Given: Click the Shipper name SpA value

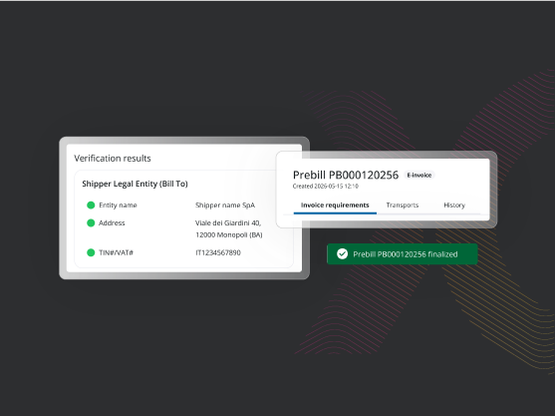Looking at the screenshot, I should coord(225,205).
